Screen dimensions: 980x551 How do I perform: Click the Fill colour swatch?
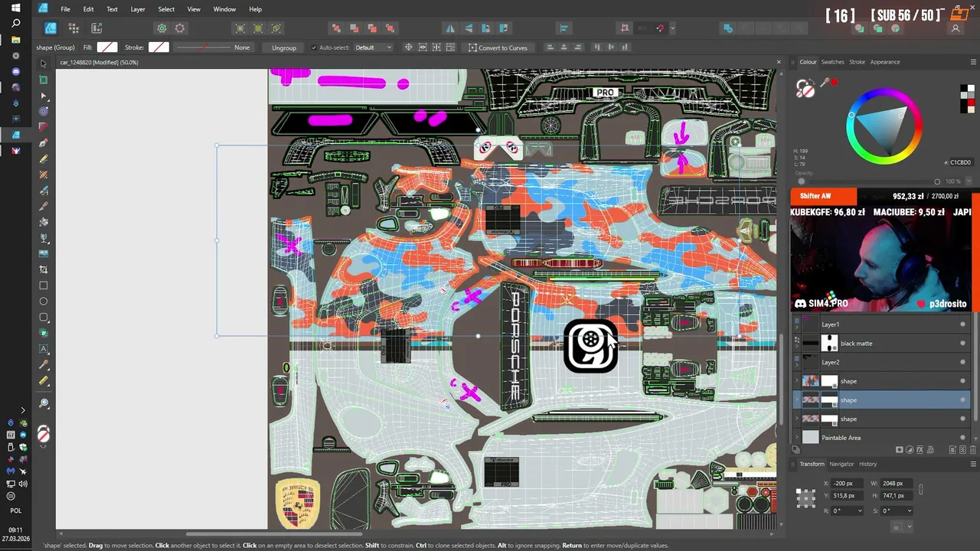tap(107, 47)
